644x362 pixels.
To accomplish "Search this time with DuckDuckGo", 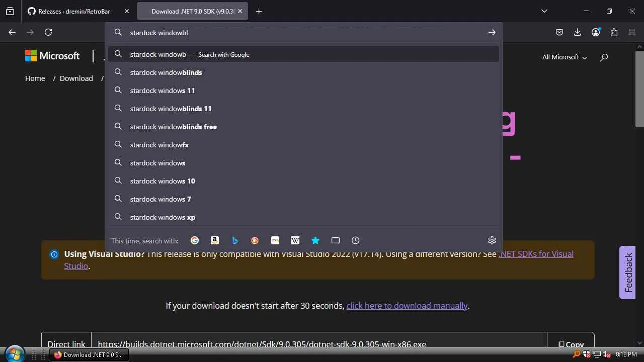I will pos(255,240).
